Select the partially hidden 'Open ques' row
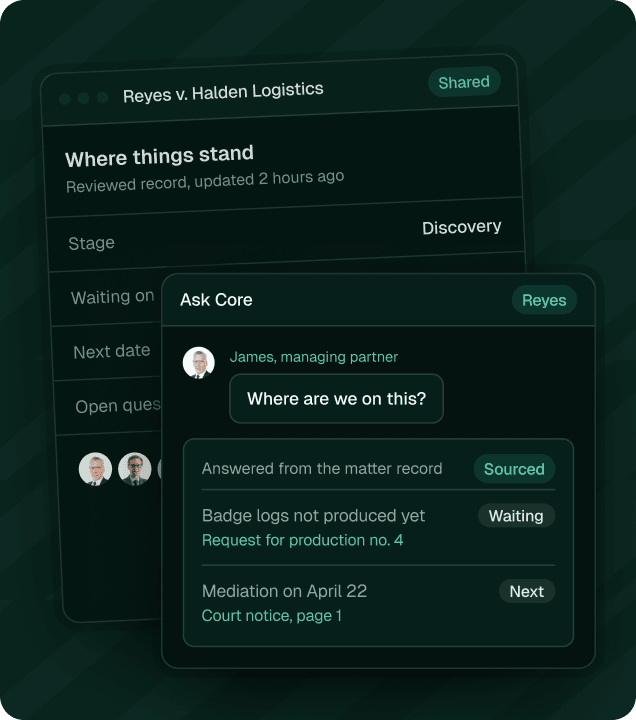Screen dimensions: 636x720 109,406
